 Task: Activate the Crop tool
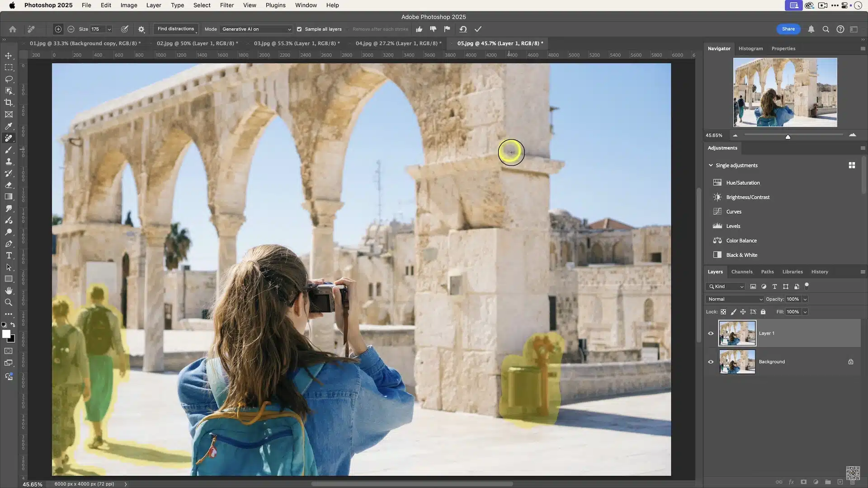(9, 103)
